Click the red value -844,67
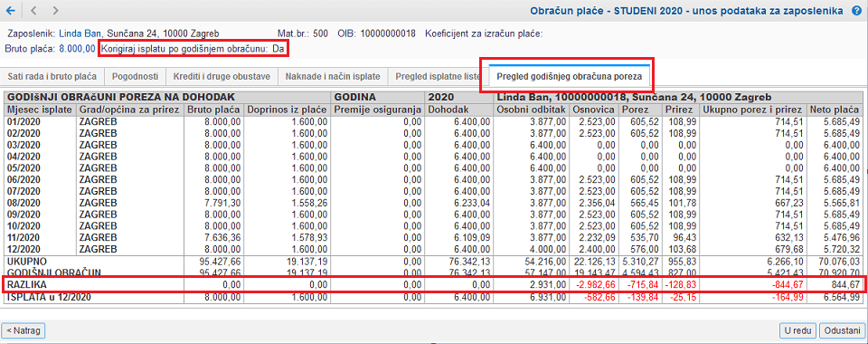 point(788,284)
